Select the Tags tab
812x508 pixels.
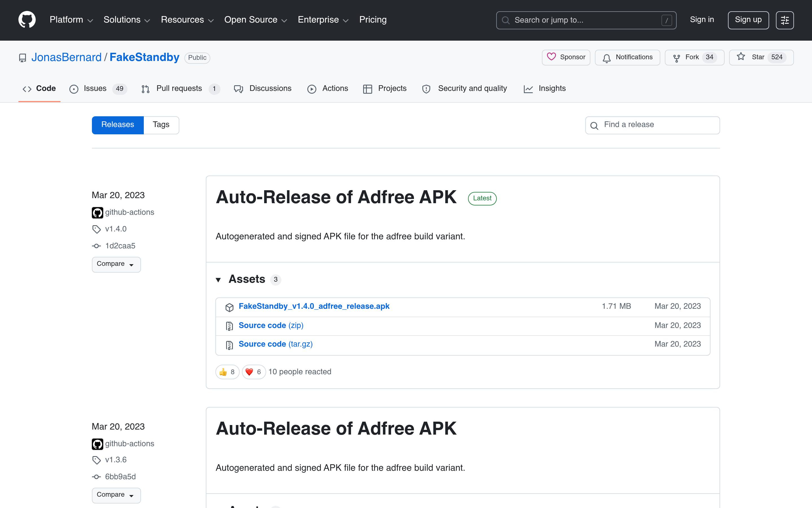coord(161,125)
